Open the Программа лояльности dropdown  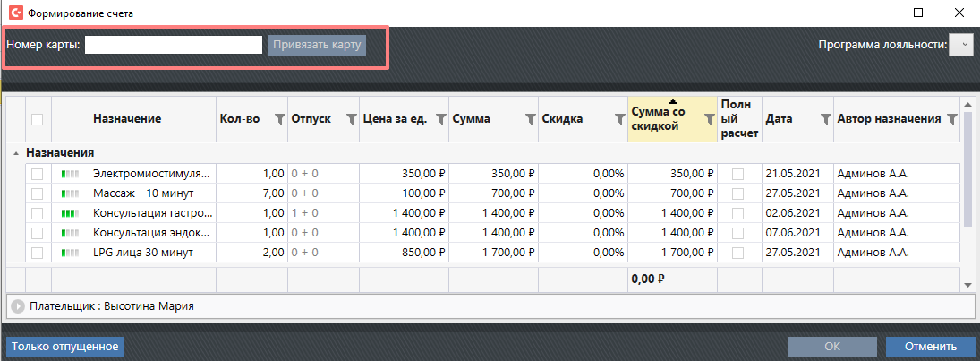[960, 45]
